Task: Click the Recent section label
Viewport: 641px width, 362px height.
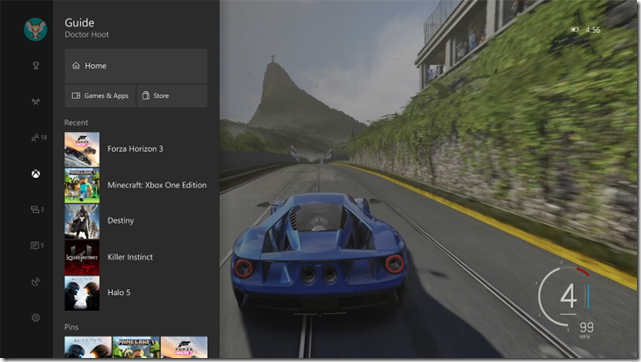Action: [76, 123]
